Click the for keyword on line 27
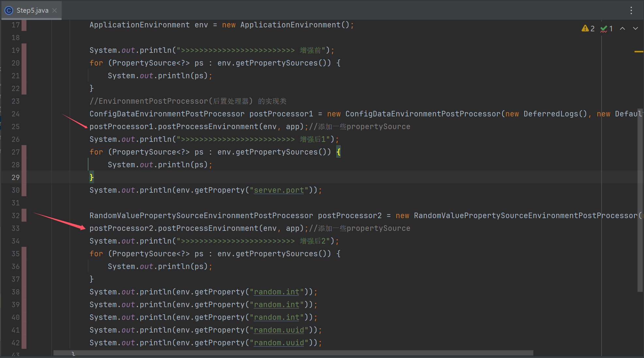 click(x=96, y=152)
